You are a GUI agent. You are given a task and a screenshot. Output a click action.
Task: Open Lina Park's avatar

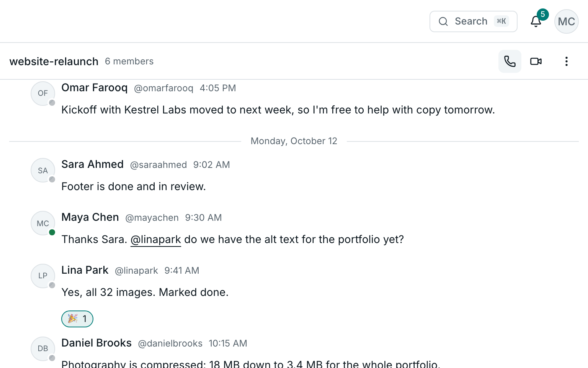43,276
